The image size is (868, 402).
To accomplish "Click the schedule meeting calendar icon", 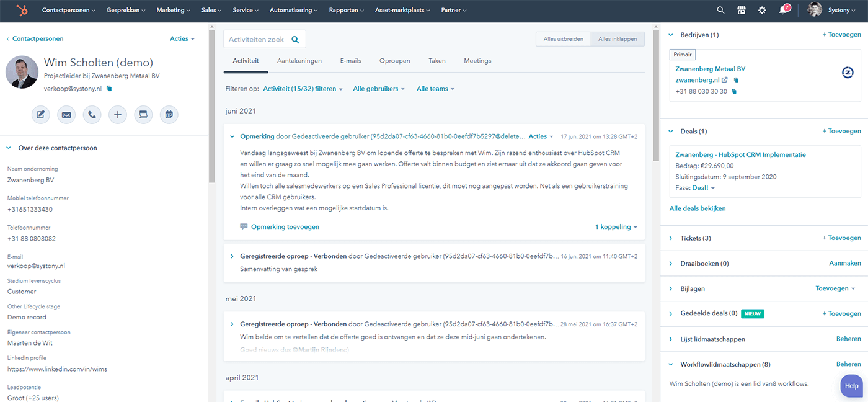I will pos(169,115).
